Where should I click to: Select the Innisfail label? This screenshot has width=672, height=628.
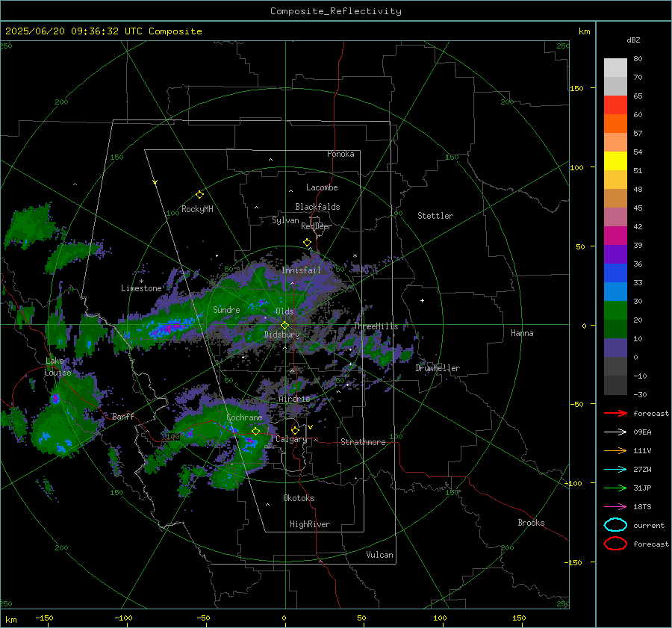pos(302,270)
